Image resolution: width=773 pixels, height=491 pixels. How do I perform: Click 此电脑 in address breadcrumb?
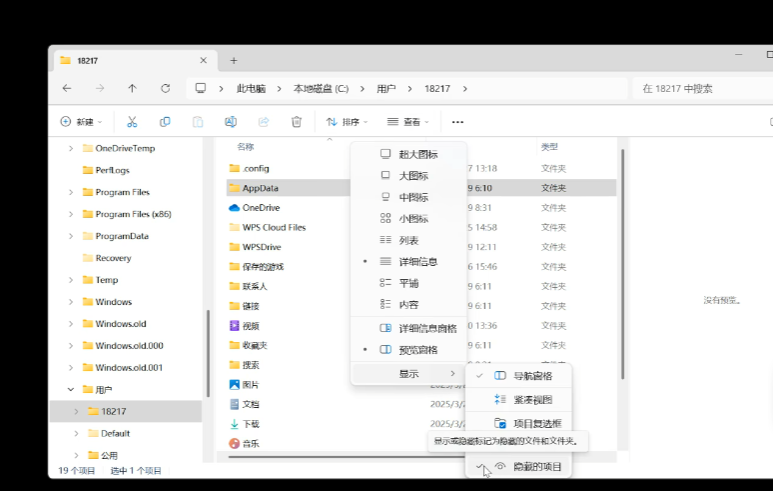[251, 89]
